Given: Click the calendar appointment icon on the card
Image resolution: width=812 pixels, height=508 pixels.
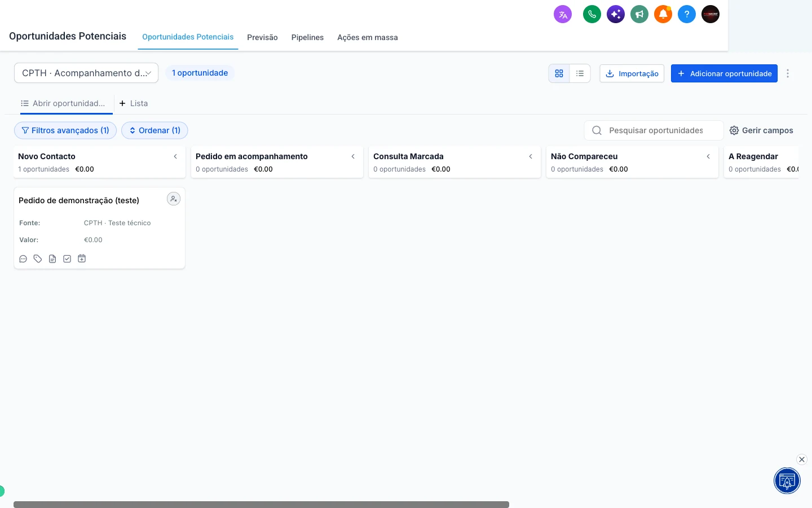Looking at the screenshot, I should coord(82,259).
